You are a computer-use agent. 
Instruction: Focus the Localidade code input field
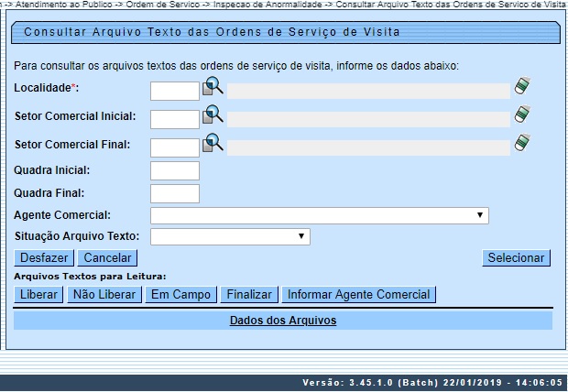[174, 91]
